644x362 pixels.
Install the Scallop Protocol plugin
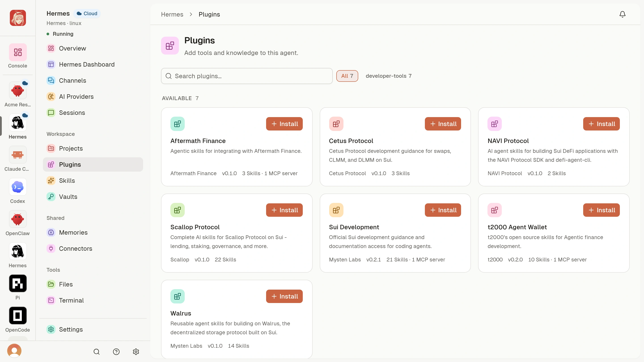pos(284,210)
